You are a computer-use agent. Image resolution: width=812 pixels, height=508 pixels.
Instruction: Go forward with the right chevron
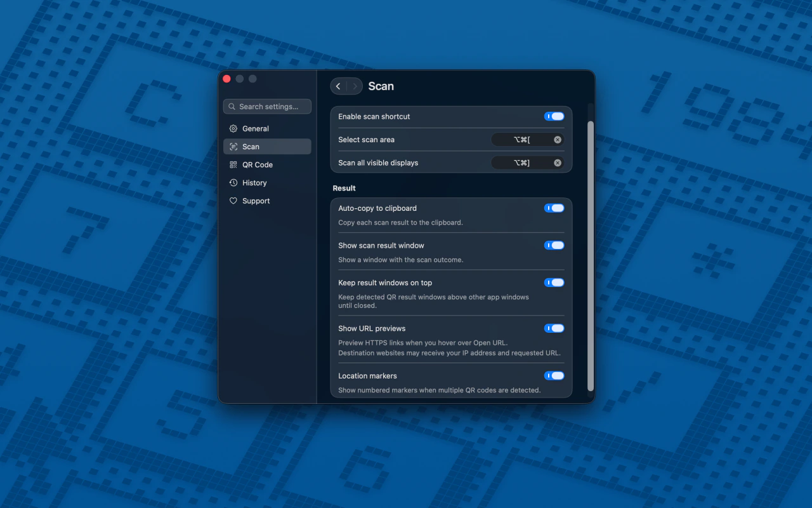point(355,86)
